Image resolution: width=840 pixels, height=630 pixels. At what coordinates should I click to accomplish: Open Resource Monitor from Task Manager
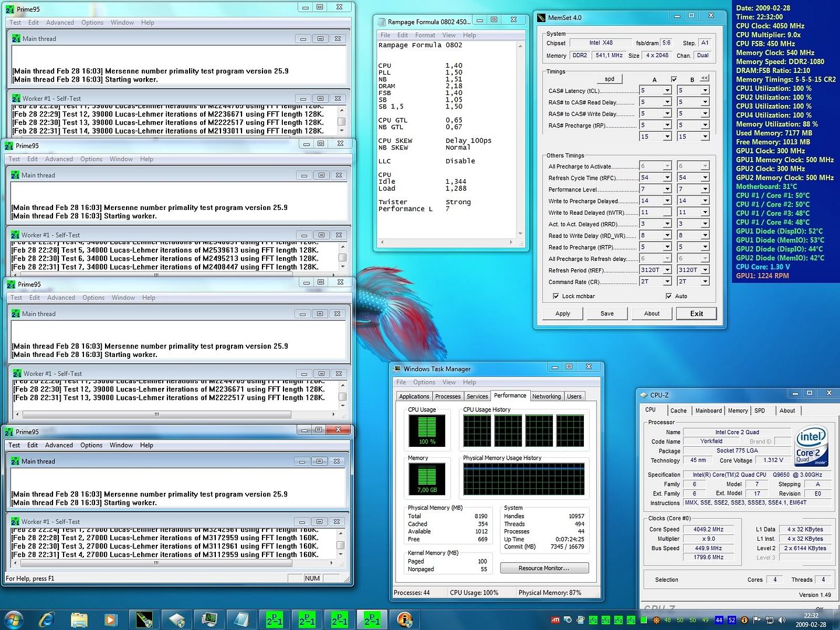pos(544,568)
